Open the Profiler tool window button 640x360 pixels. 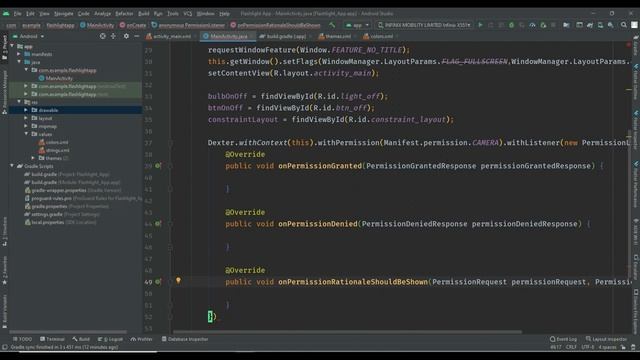(141, 339)
